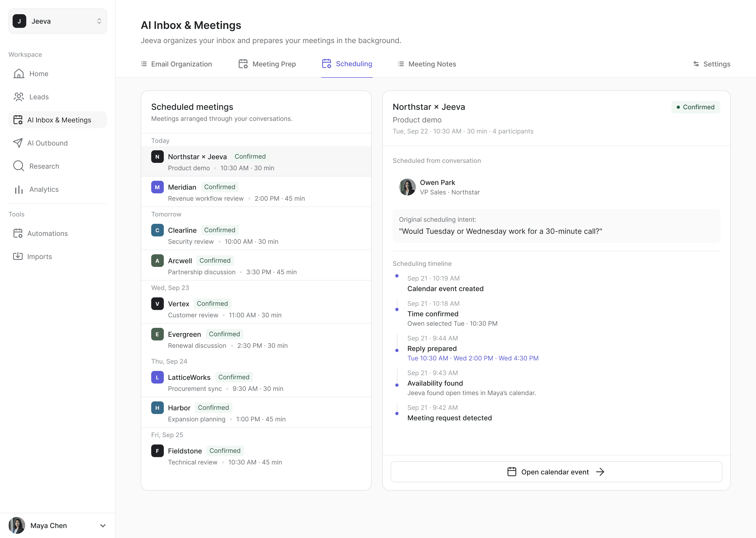Click Owen Park's profile photo
The width and height of the screenshot is (756, 538).
tap(407, 187)
